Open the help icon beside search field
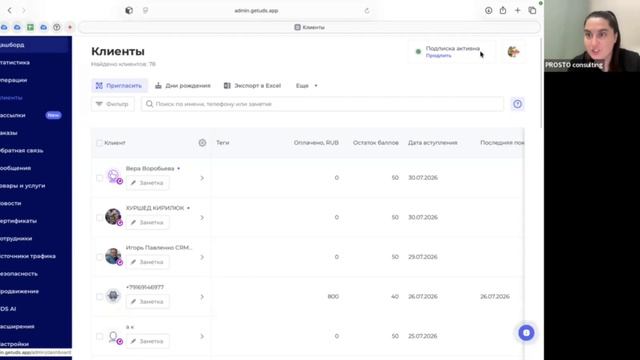Screen dimensions: 640x360 pyautogui.click(x=518, y=104)
